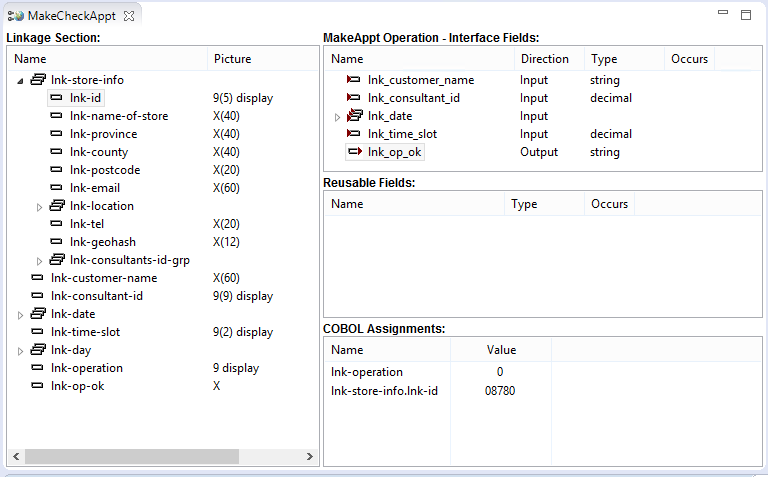Expand the lnk-day tree node
768x477 pixels.
coord(21,350)
